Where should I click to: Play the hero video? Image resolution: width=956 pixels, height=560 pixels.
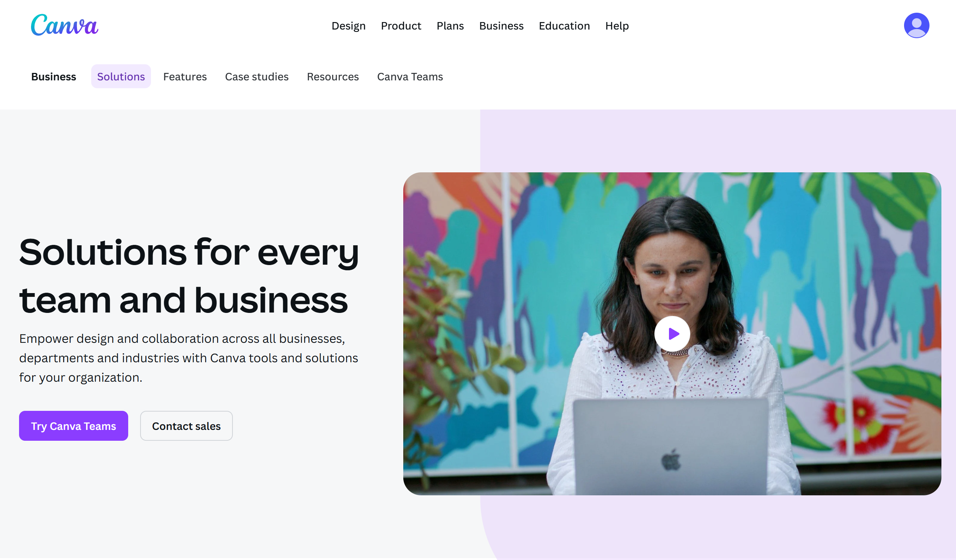click(672, 334)
